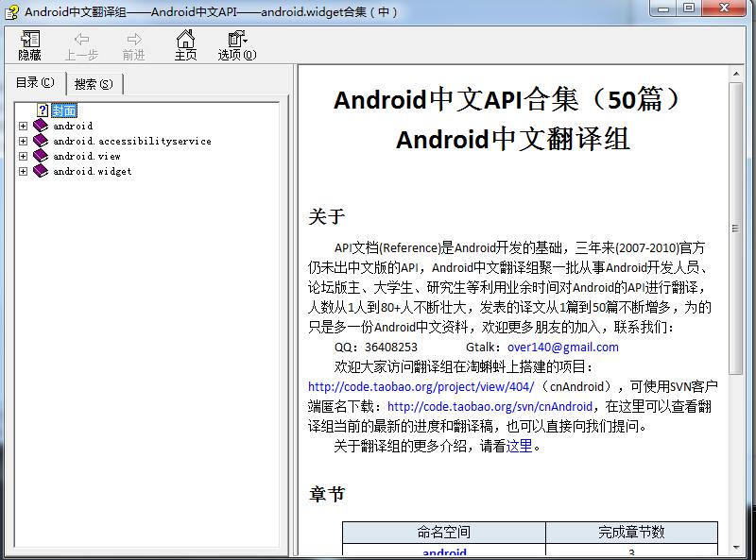The width and height of the screenshot is (756, 560).
Task: Click the book icon beside android.widget
Action: (x=40, y=171)
